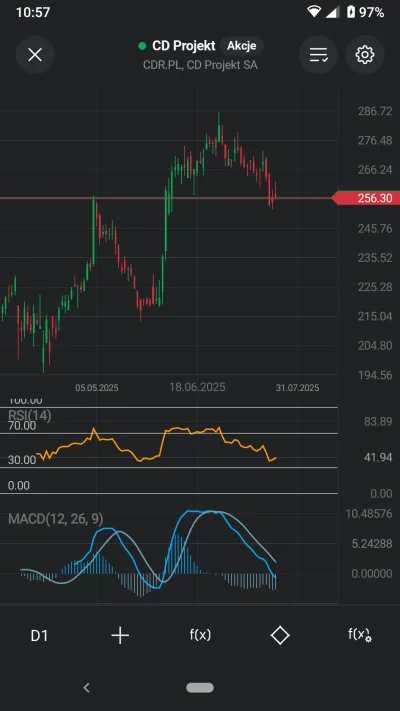Change the D1 timeframe interval

tap(39, 636)
